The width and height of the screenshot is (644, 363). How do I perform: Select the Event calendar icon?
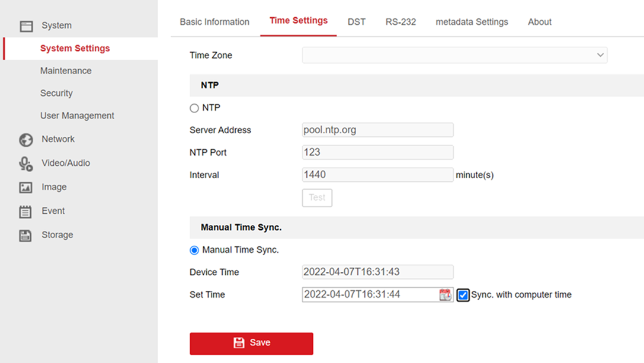[25, 211]
